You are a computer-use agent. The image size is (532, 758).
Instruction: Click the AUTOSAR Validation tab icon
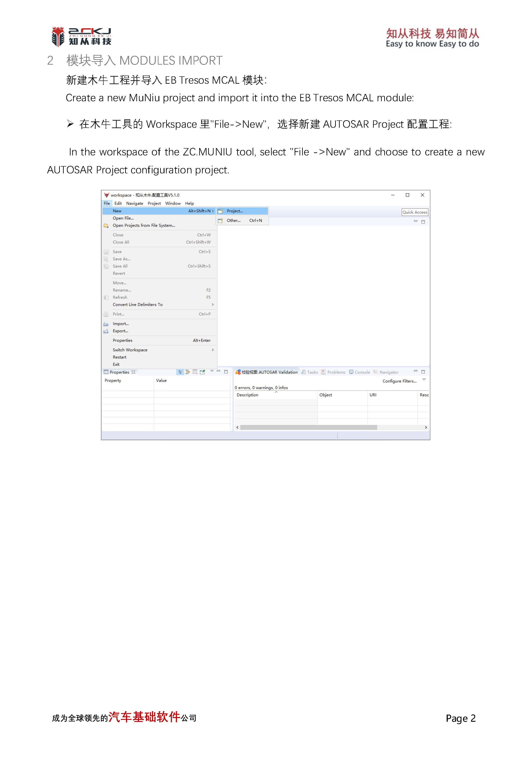[238, 372]
